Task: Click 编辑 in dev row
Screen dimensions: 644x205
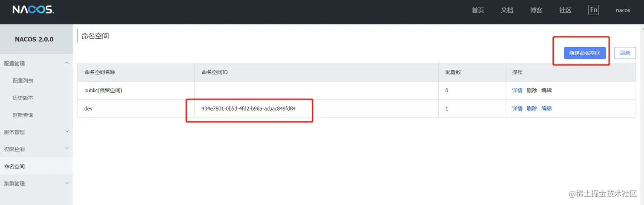Action: (x=546, y=108)
